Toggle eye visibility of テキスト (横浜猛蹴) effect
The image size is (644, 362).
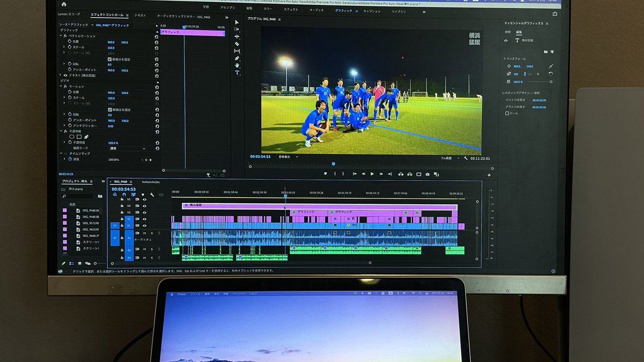[x=65, y=75]
